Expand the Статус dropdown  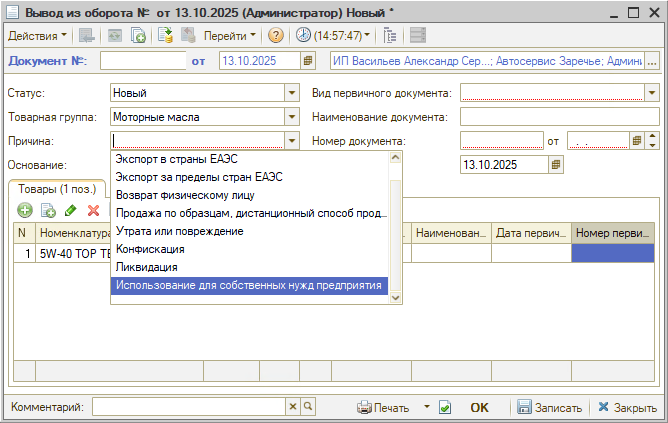point(292,93)
